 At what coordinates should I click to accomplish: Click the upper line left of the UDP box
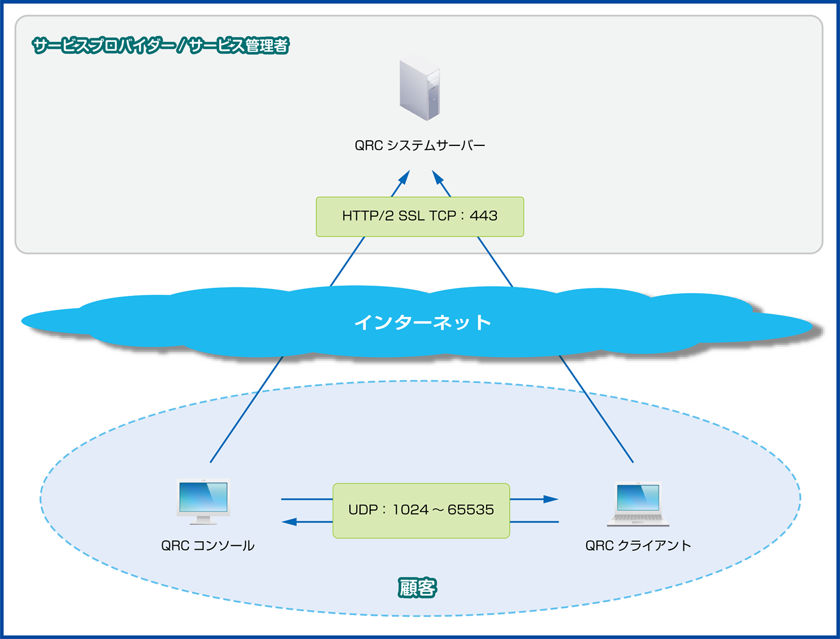(306, 499)
